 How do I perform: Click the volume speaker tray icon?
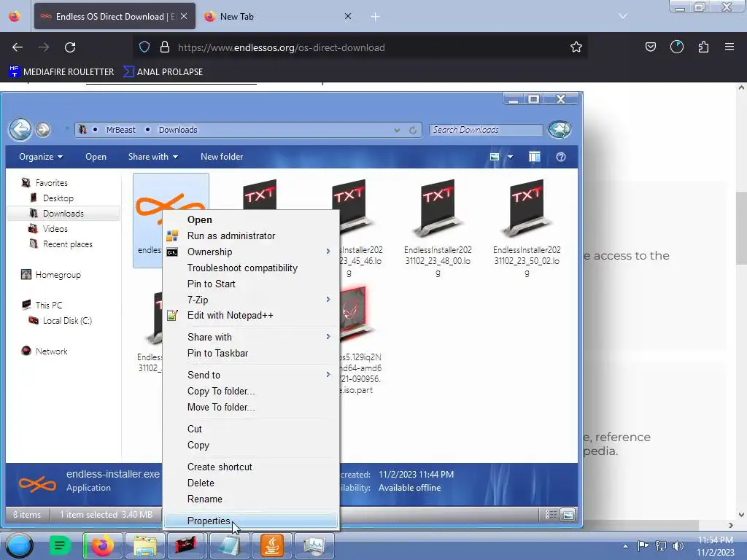pyautogui.click(x=678, y=546)
